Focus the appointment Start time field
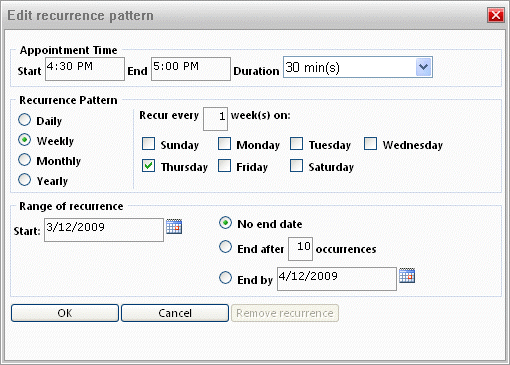Viewport: 510px width, 365px height. click(x=85, y=69)
